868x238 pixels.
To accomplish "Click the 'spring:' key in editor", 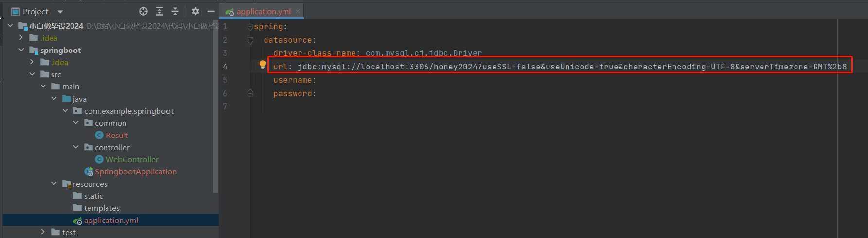I will (x=270, y=27).
